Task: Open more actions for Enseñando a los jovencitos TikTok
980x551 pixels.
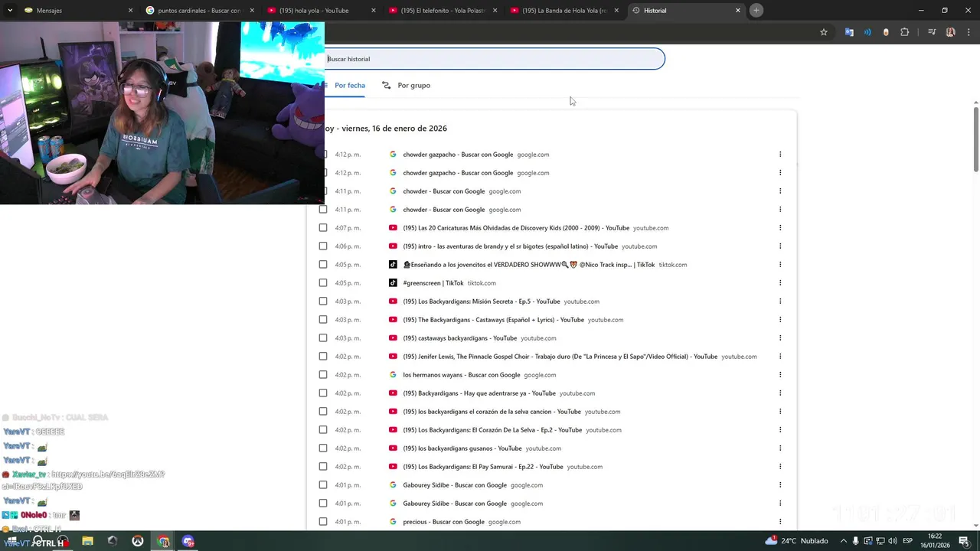Action: (x=780, y=265)
